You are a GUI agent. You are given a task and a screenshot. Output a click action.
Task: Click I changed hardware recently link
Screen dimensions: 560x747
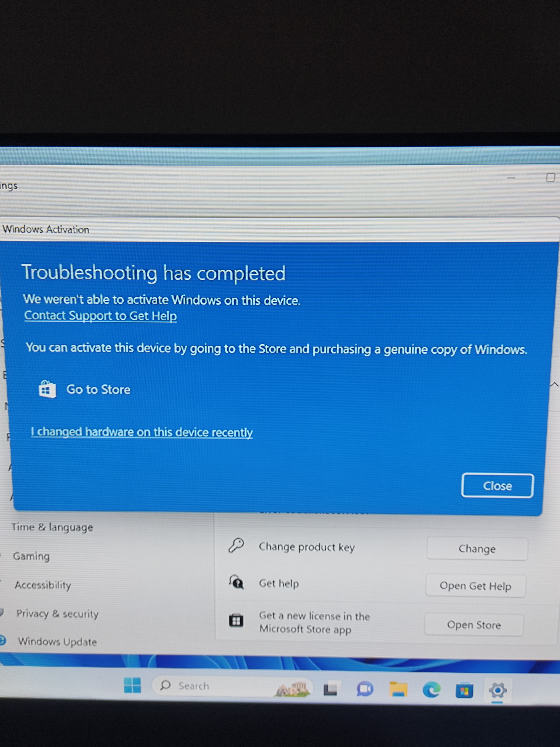(142, 432)
